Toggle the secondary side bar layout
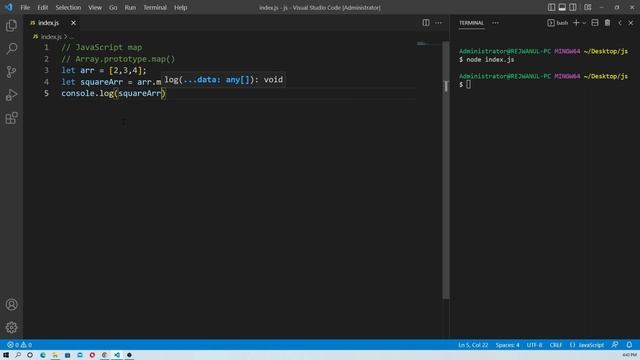 click(573, 7)
